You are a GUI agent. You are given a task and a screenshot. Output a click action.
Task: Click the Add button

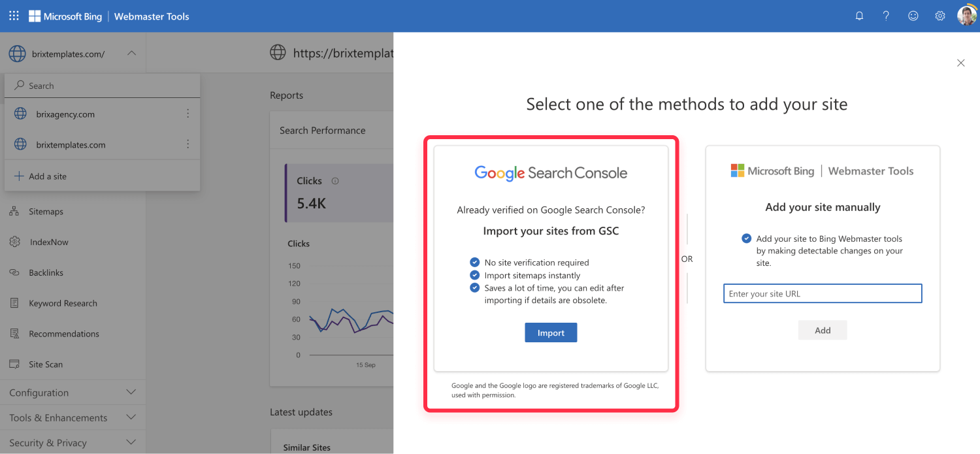click(x=823, y=330)
